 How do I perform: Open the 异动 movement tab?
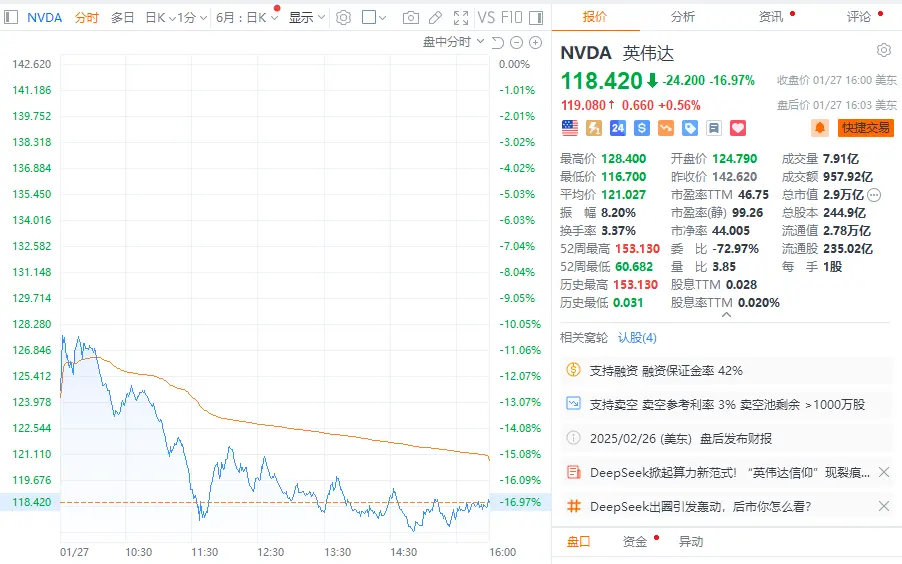[690, 542]
